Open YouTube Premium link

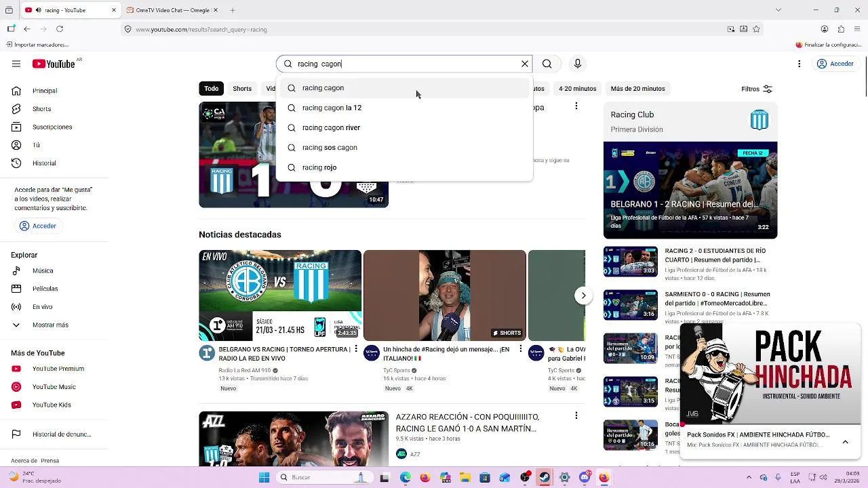58,369
